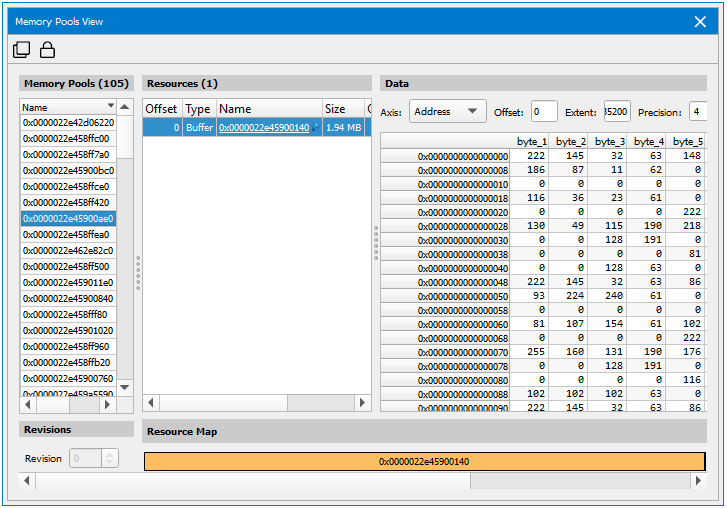727x508 pixels.
Task: Select memory pool 0x0000022e42d06220
Action: 68,122
